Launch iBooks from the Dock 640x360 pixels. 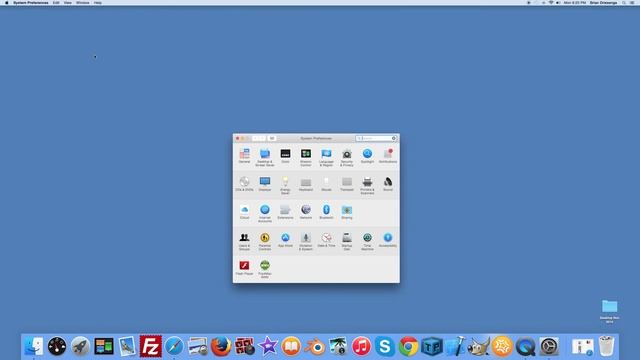(291, 346)
